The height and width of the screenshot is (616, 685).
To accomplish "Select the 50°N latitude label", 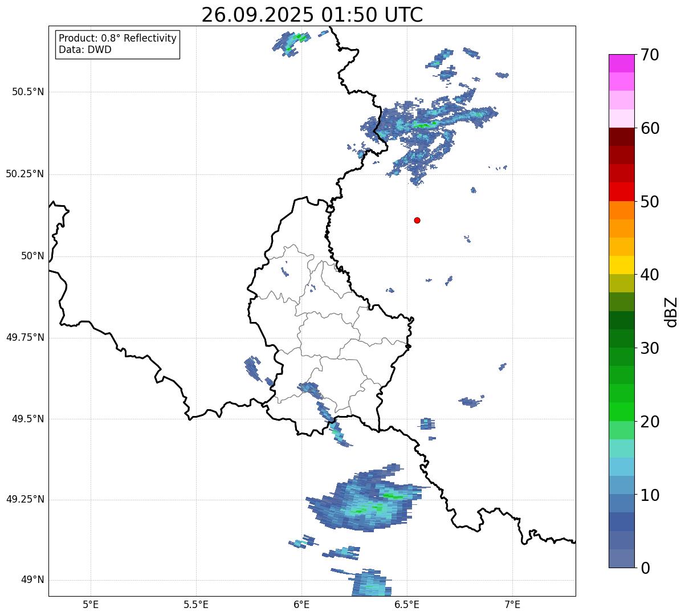I will (x=32, y=256).
